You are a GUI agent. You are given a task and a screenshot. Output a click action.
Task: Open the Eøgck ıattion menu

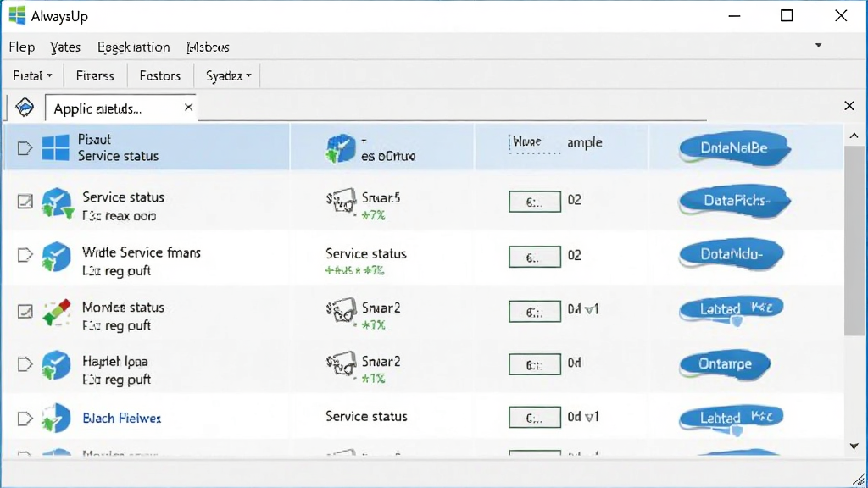[133, 47]
